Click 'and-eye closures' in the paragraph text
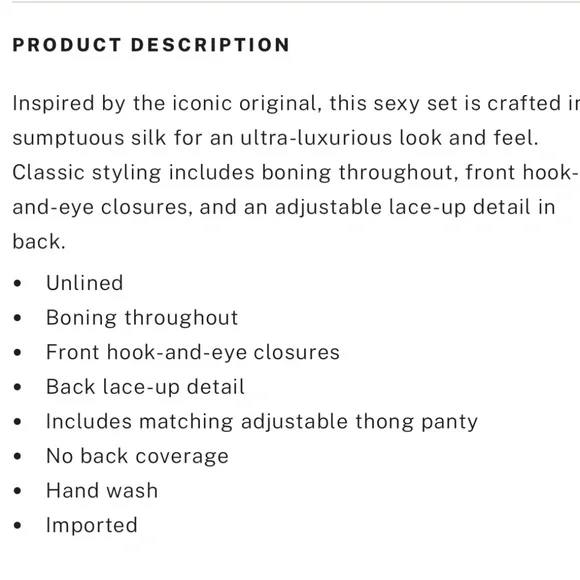Viewport: 580px width, 580px height. tap(102, 207)
